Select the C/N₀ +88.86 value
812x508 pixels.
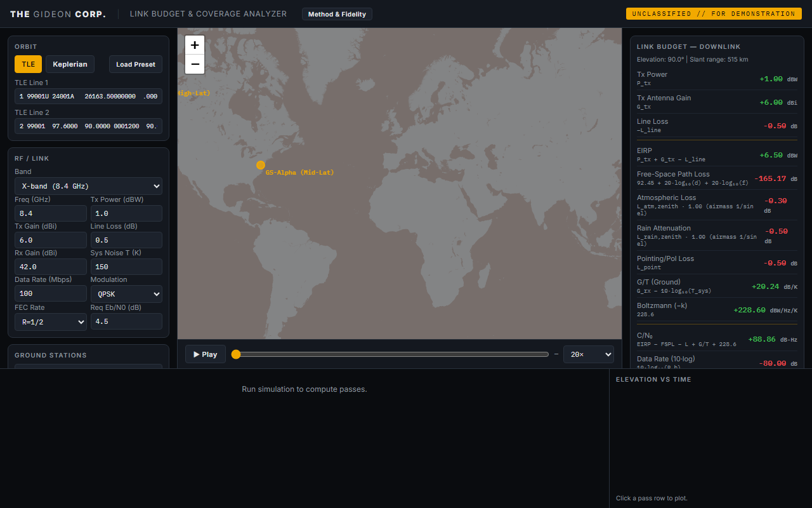pyautogui.click(x=762, y=339)
